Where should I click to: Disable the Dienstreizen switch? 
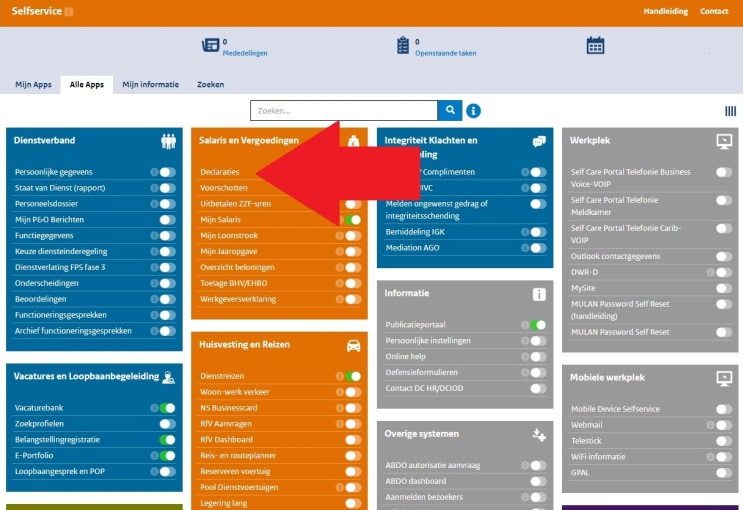[353, 376]
